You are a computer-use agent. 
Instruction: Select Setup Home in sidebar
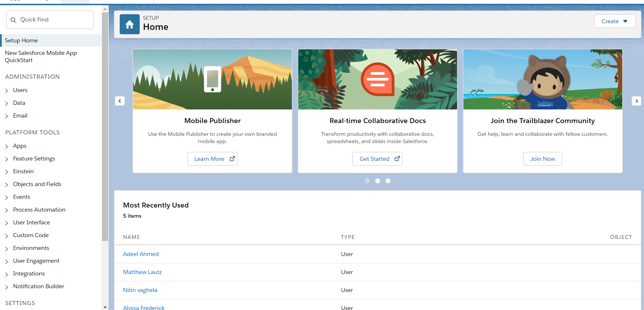(51, 40)
